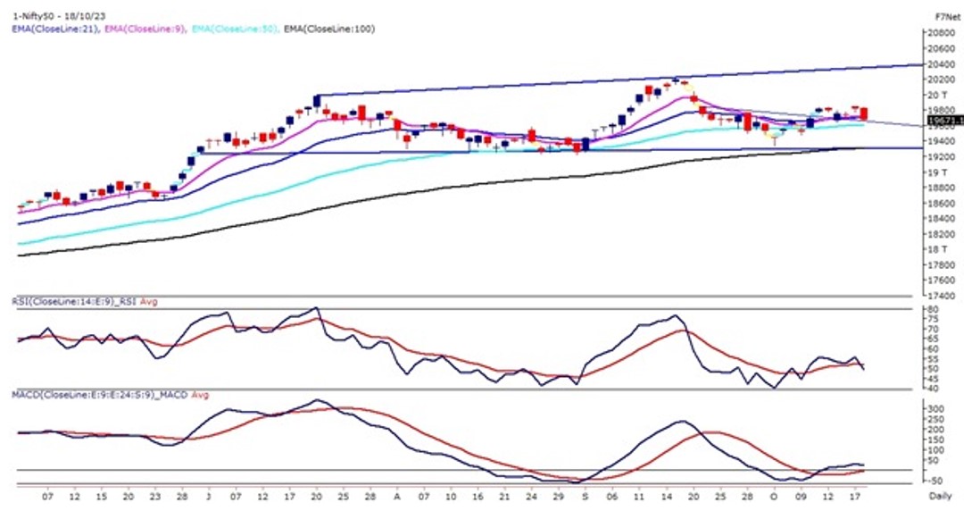The width and height of the screenshot is (980, 519).
Task: Click the 09 date label after the O marker
Action: point(801,497)
